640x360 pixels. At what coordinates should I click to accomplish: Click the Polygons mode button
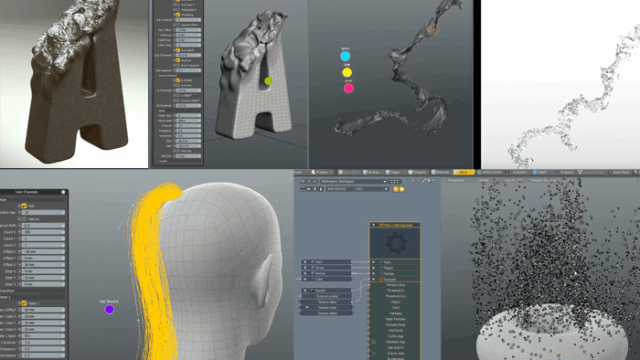tap(417, 172)
